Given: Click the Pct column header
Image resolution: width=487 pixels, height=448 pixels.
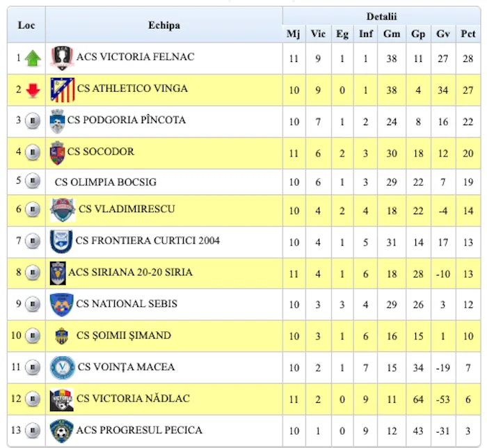Looking at the screenshot, I should click(468, 33).
